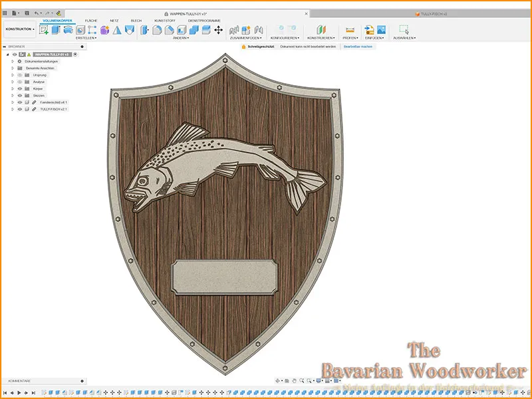Jump to the timeline beginning
Screen dimensions: 532x399
(x=5, y=392)
